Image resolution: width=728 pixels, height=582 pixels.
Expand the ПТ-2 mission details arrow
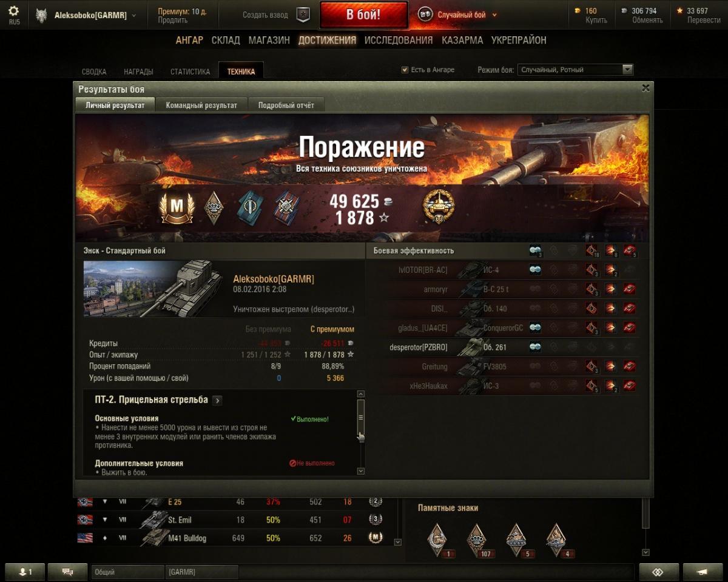(217, 400)
